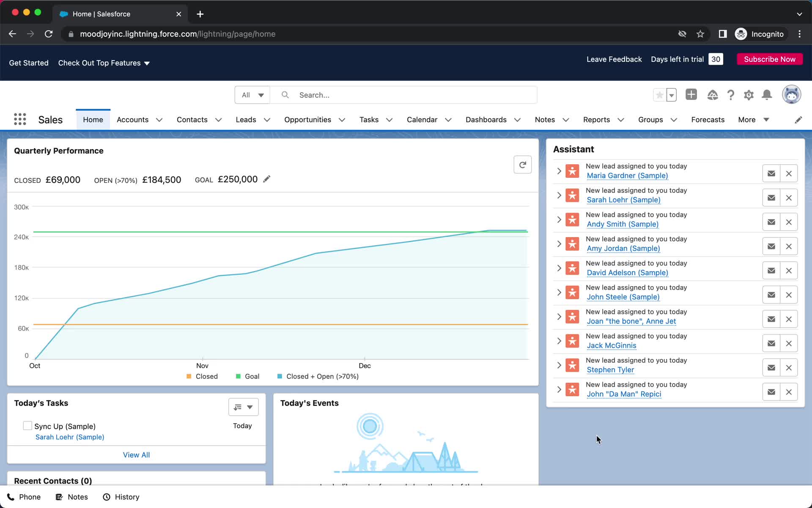Dismiss the David Adelson lead notification
Image resolution: width=812 pixels, height=508 pixels.
point(789,271)
